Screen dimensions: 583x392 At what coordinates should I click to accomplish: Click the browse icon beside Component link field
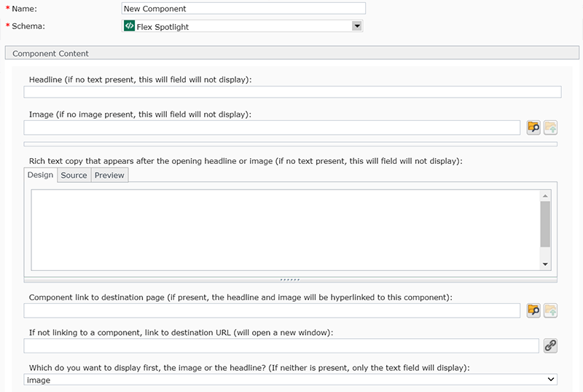533,310
